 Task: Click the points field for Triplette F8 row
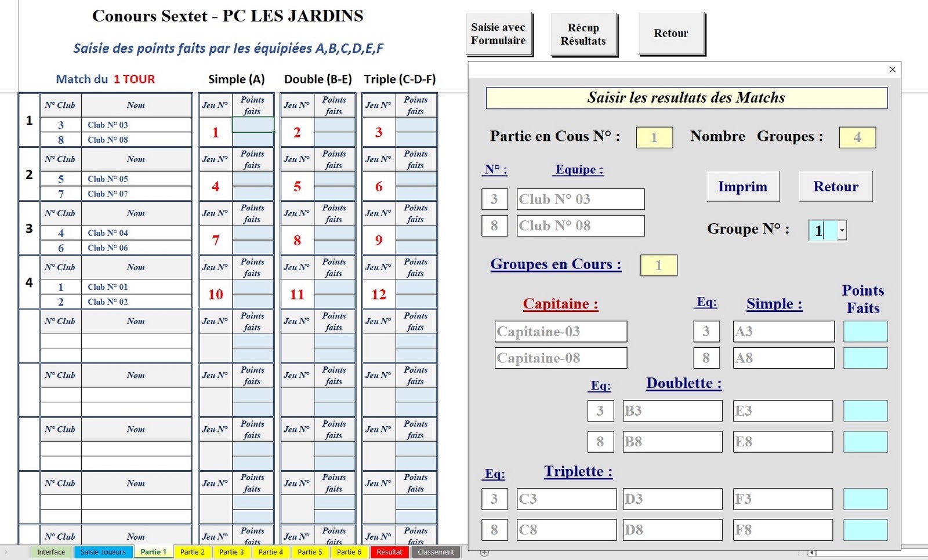tap(865, 530)
